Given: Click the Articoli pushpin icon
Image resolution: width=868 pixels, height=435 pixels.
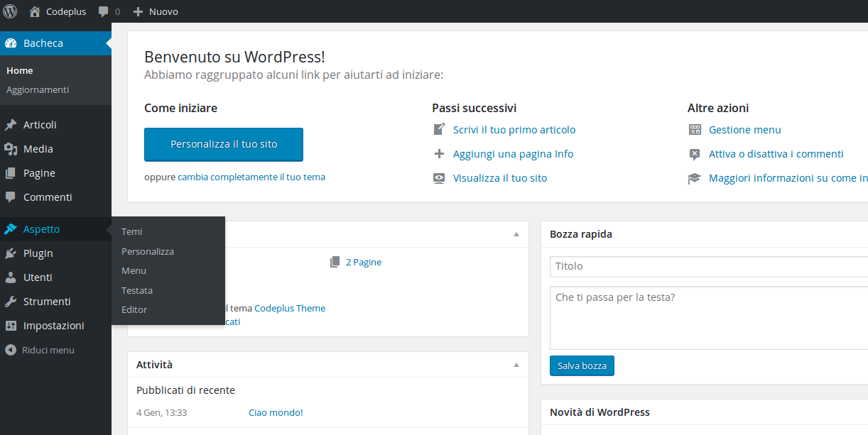Looking at the screenshot, I should tap(11, 125).
